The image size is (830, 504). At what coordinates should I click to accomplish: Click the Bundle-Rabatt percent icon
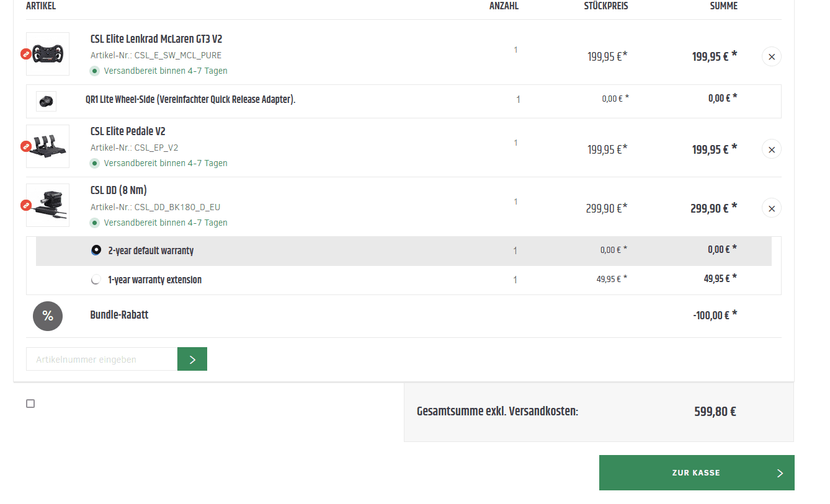click(48, 316)
